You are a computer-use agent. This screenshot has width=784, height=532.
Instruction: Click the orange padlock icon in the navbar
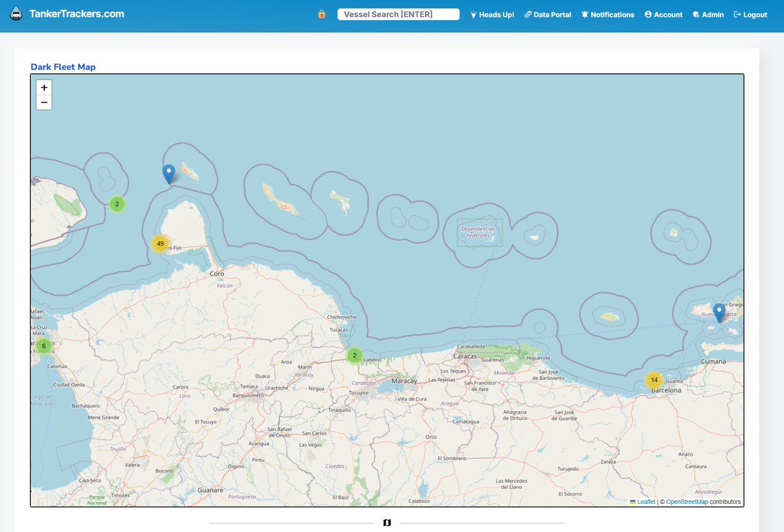[321, 14]
